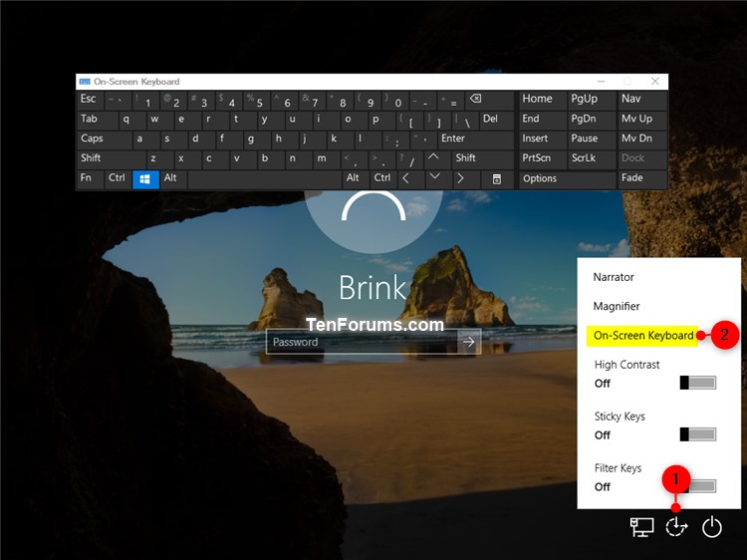This screenshot has width=747, height=560.
Task: Open the Ease of Access icon
Action: [x=676, y=527]
